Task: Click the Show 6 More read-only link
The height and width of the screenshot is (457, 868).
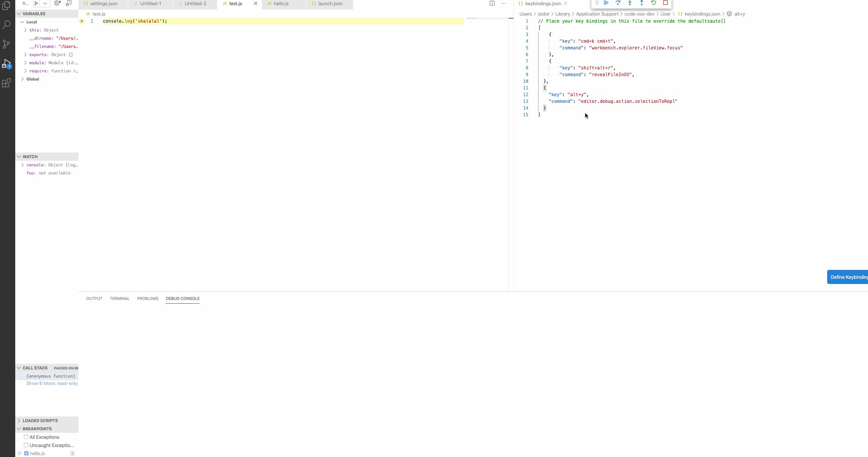Action: coord(52,383)
